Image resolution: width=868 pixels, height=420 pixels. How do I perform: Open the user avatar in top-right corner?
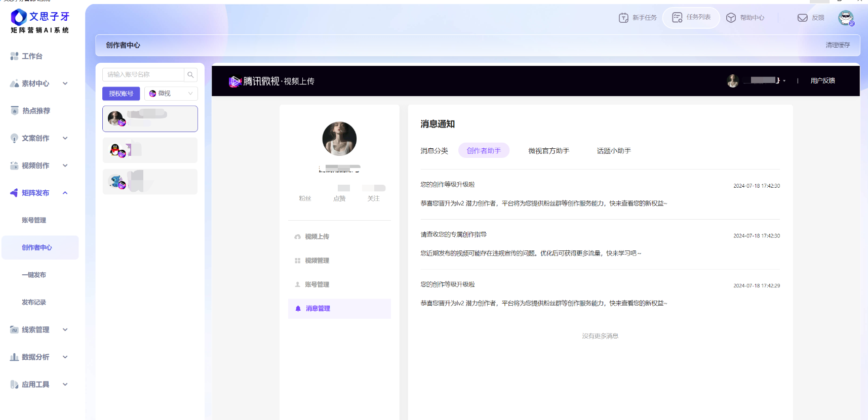tap(846, 18)
